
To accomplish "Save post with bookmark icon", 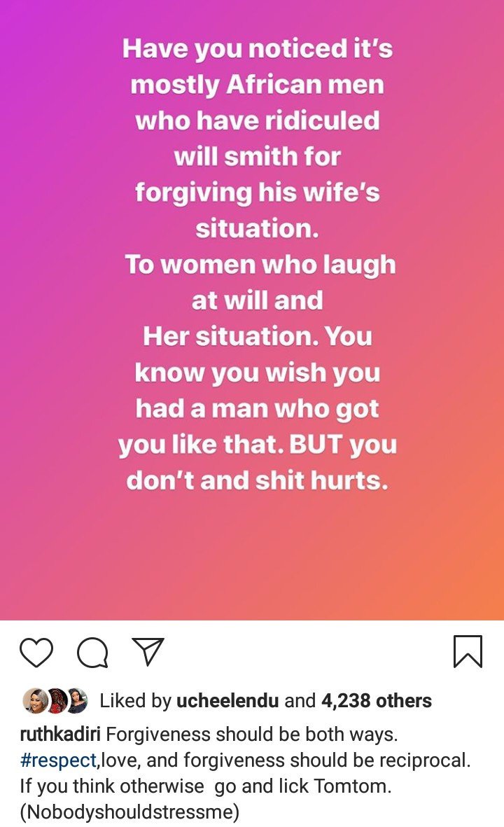I will click(468, 652).
